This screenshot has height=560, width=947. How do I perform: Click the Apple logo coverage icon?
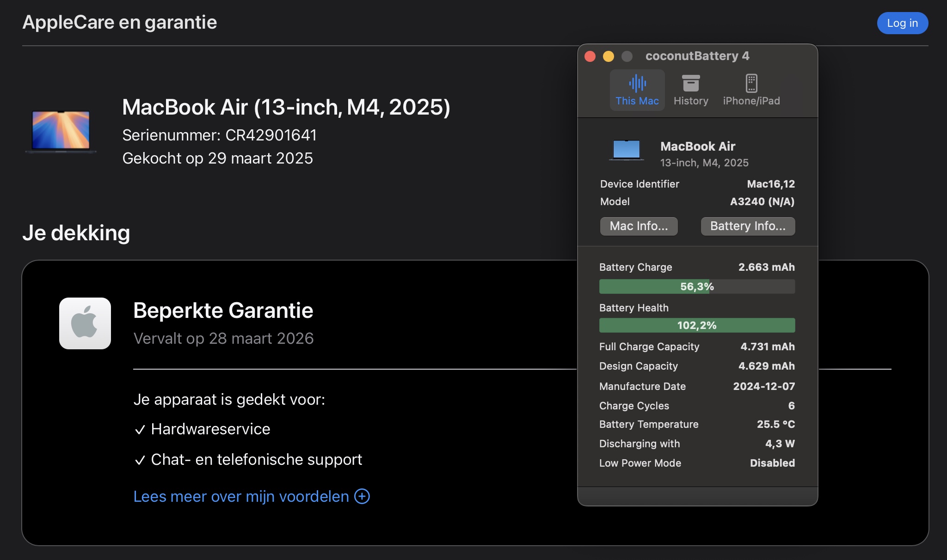pyautogui.click(x=85, y=323)
